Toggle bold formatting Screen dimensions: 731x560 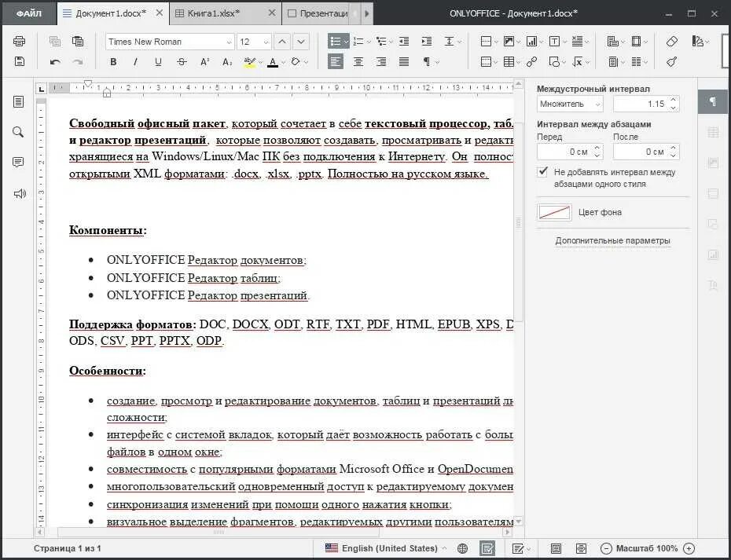point(113,61)
